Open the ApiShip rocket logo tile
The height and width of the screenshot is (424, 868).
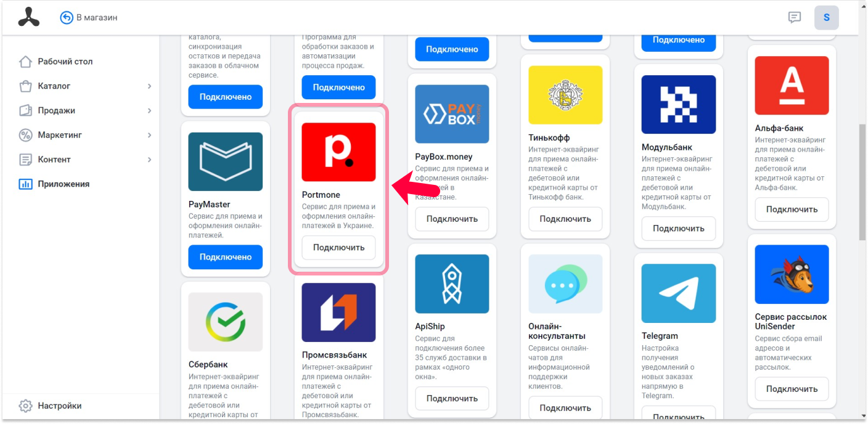click(x=452, y=284)
